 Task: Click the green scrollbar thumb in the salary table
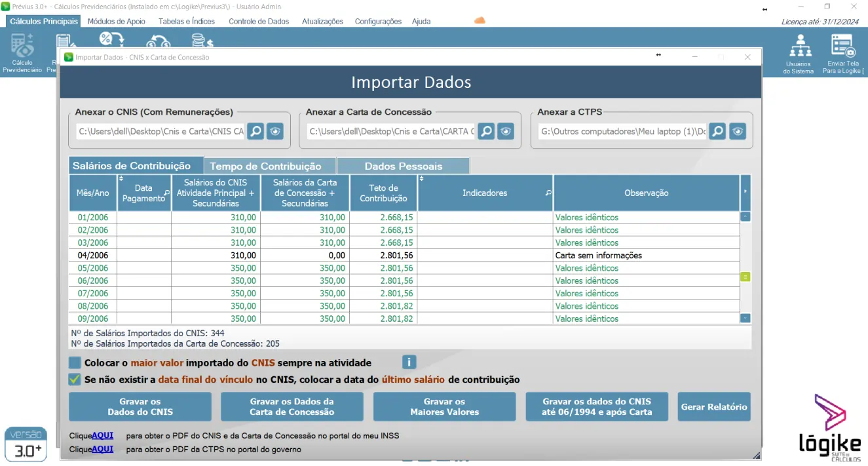pos(745,277)
